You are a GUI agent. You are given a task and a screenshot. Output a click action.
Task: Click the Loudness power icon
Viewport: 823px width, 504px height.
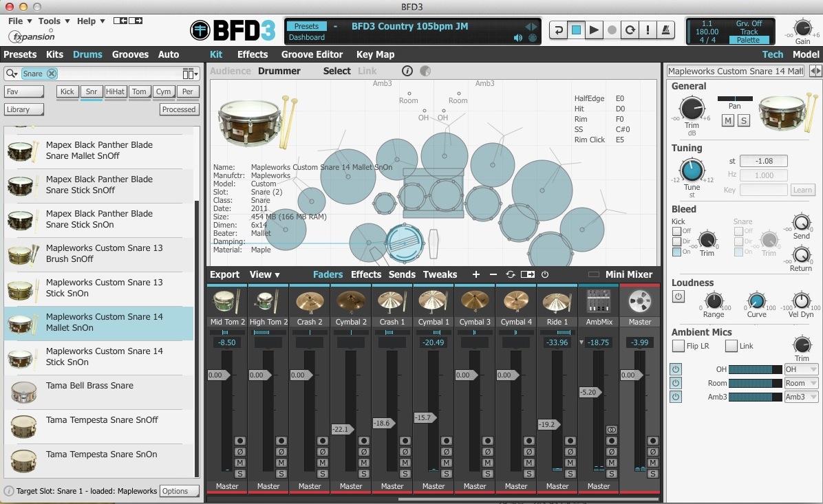click(678, 296)
